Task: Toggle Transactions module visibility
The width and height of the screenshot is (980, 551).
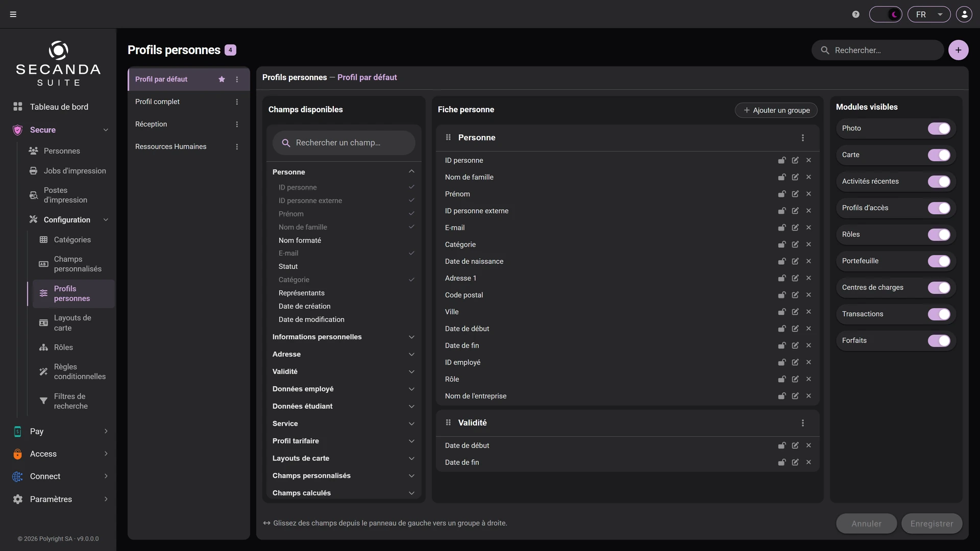Action: (939, 314)
